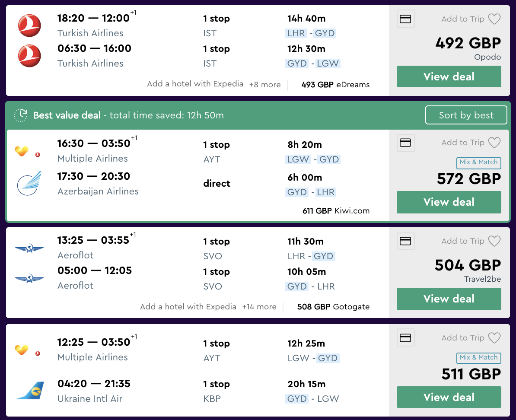The height and width of the screenshot is (420, 516).
Task: Open the 508 GBP Gotogate offer
Action: (333, 307)
